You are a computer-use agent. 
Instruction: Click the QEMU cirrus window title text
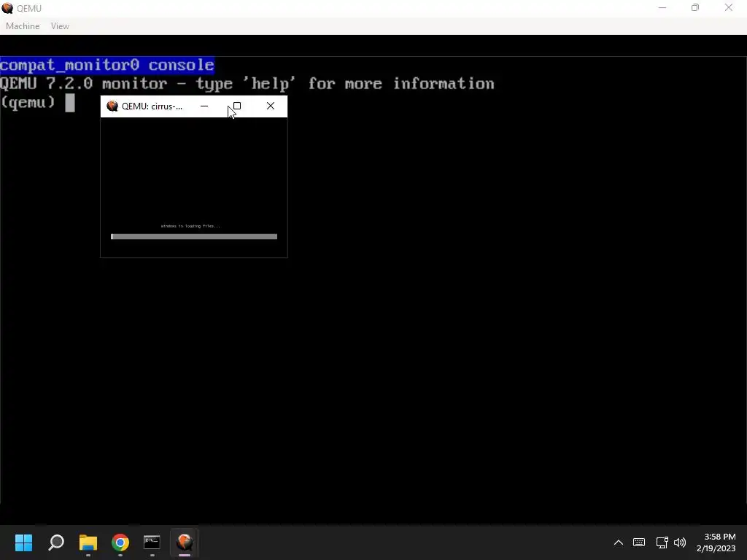click(152, 106)
